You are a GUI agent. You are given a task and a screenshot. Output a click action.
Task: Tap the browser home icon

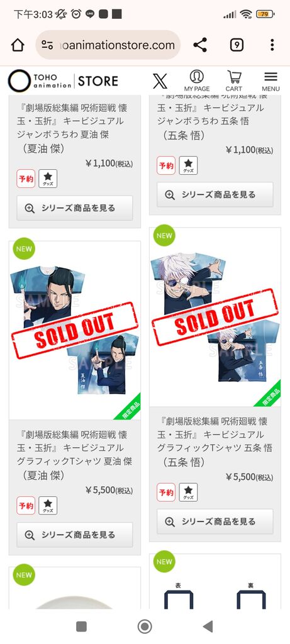click(18, 45)
